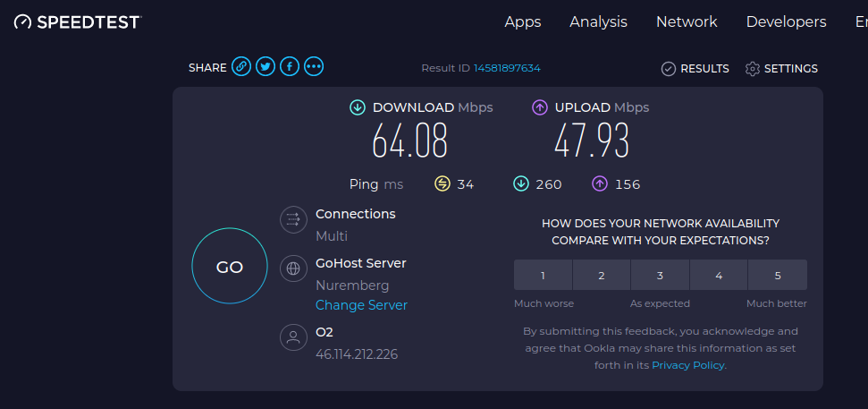Viewport: 868px width, 409px height.
Task: Click the upload latency icon near 156
Action: [x=600, y=184]
